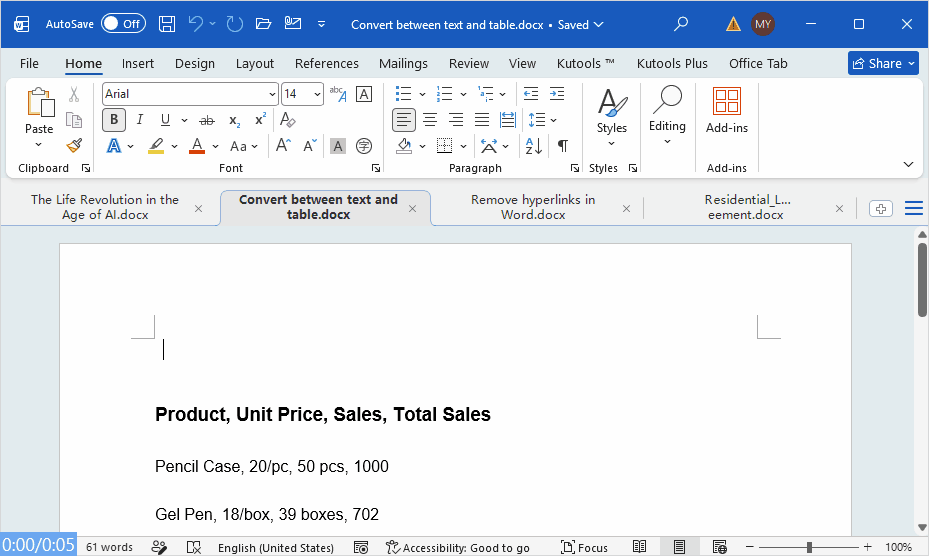Switch to Remove hyperlinks in Word.docx tab
This screenshot has width=929, height=556.
pos(533,207)
